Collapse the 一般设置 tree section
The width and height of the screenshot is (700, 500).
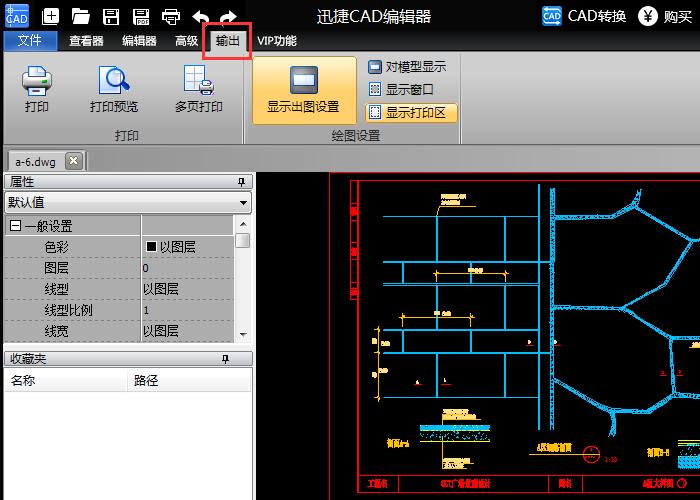[15, 226]
